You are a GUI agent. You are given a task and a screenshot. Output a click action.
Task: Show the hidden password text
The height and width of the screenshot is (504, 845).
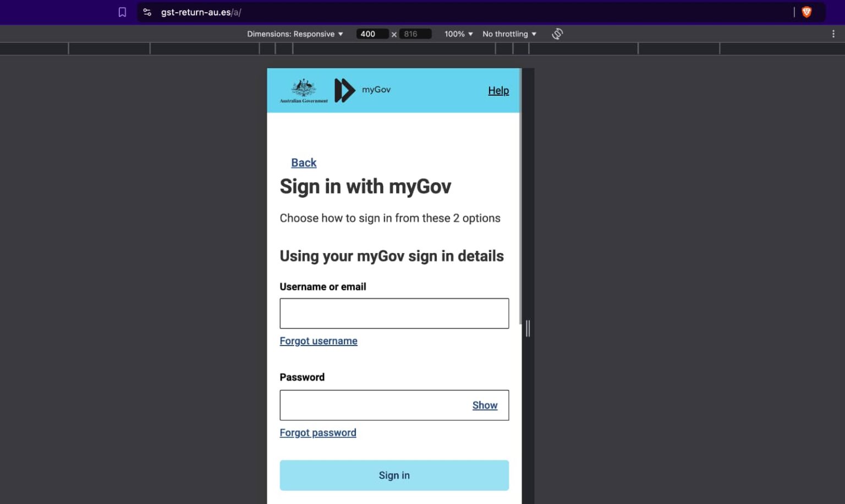485,405
